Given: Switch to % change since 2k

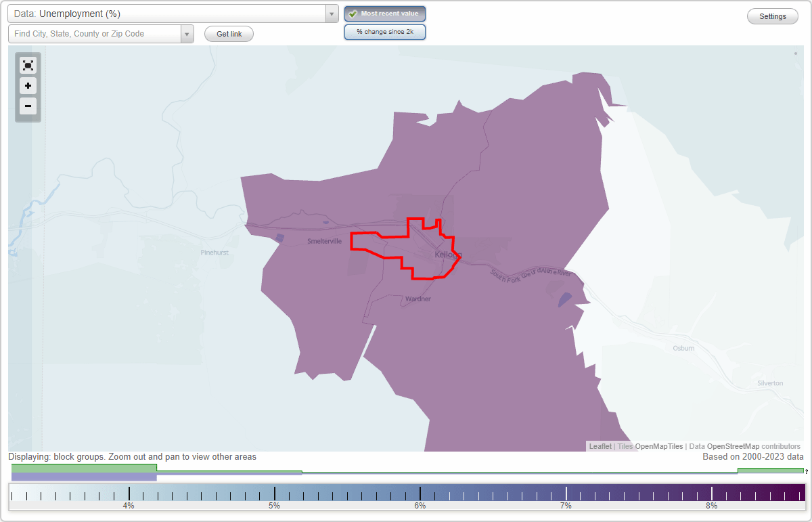Looking at the screenshot, I should pyautogui.click(x=384, y=32).
